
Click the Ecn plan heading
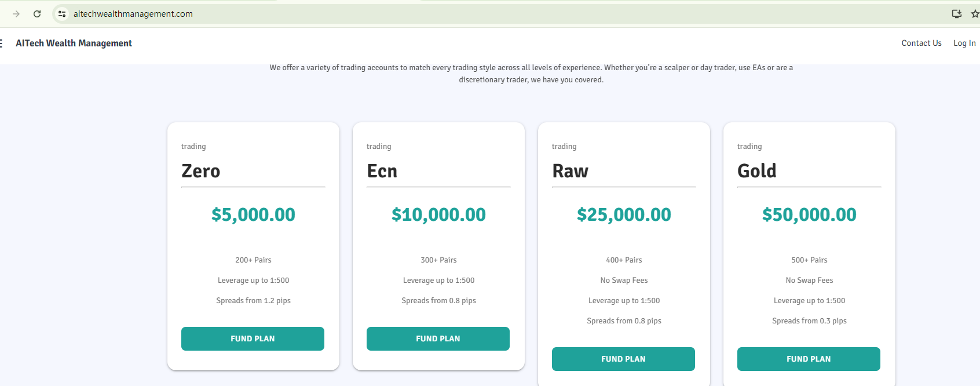click(382, 171)
